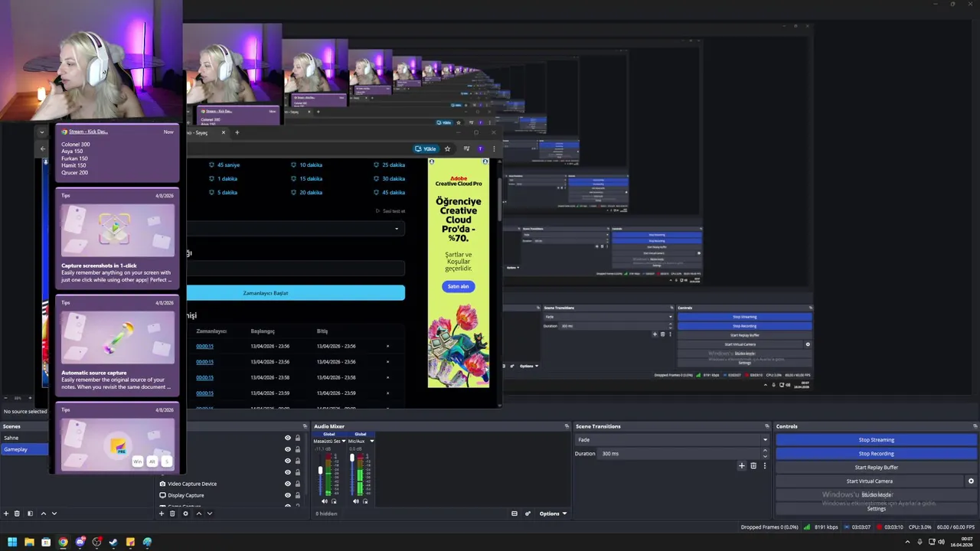980x551 pixels.
Task: Select the Gameplay scene
Action: 24,449
